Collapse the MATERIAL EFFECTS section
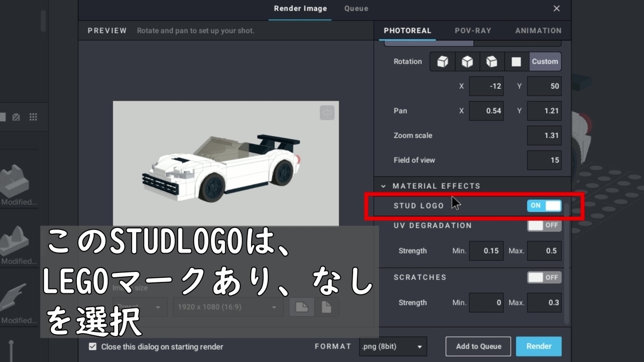The image size is (644, 362). coord(383,186)
